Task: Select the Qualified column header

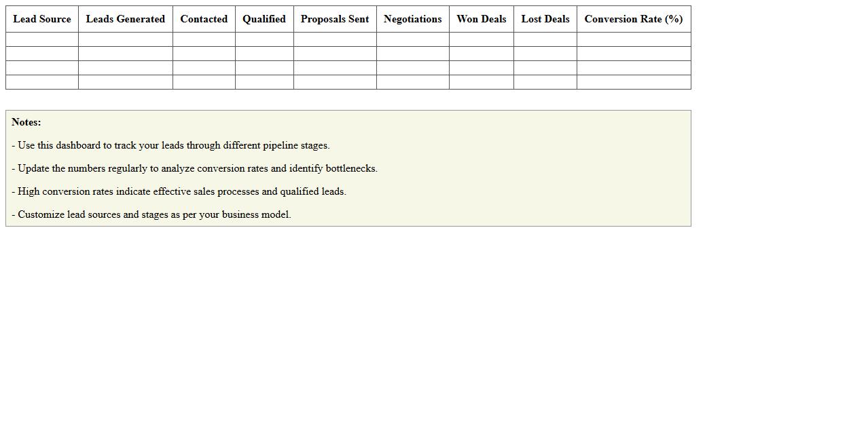Action: tap(264, 19)
